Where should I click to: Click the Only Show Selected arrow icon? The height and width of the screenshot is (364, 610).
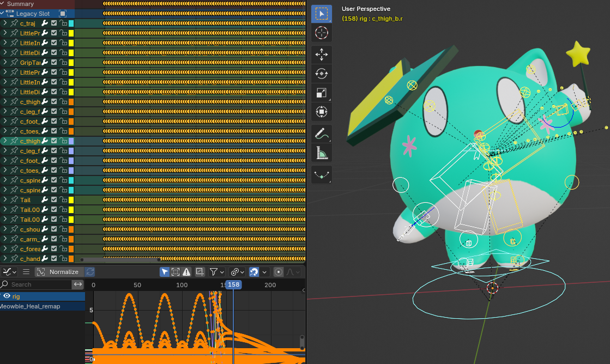[165, 272]
